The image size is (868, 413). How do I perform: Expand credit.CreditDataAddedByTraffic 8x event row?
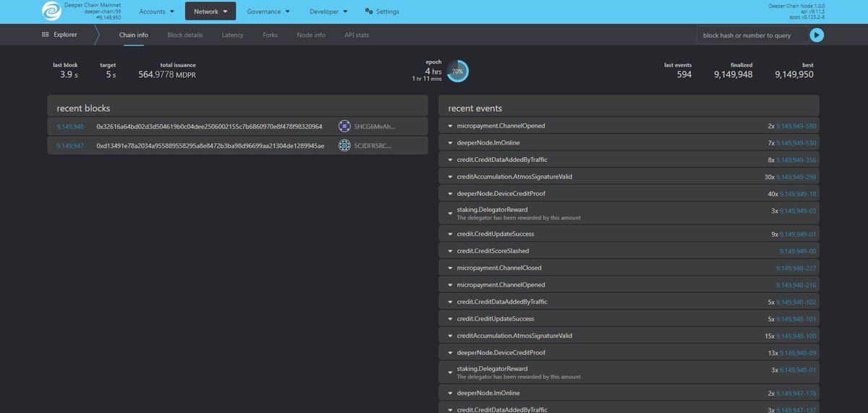point(629,160)
